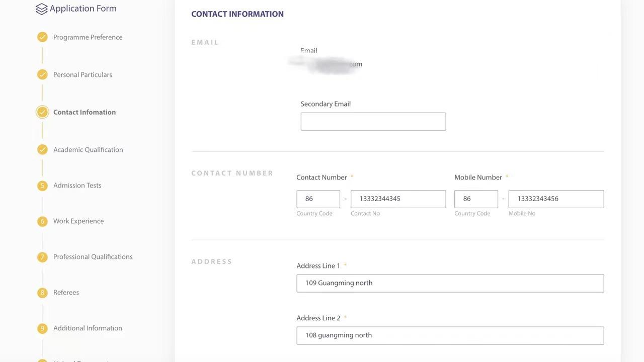Go to Work Experience step
Image resolution: width=644 pixels, height=362 pixels.
pyautogui.click(x=78, y=221)
